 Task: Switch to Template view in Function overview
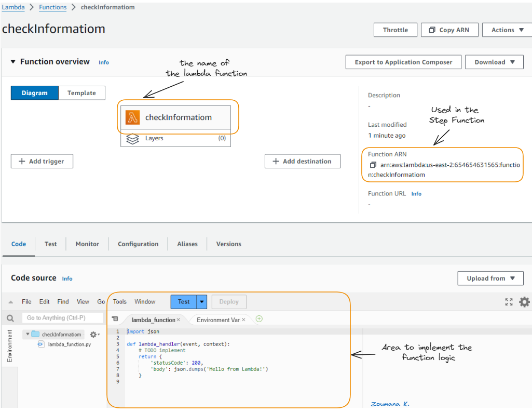(x=81, y=92)
